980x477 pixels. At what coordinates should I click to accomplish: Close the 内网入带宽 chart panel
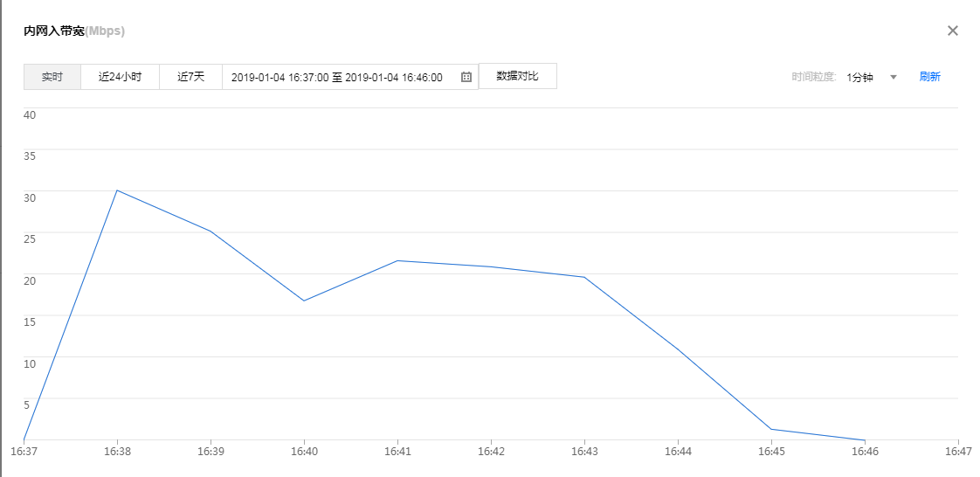pos(953,31)
